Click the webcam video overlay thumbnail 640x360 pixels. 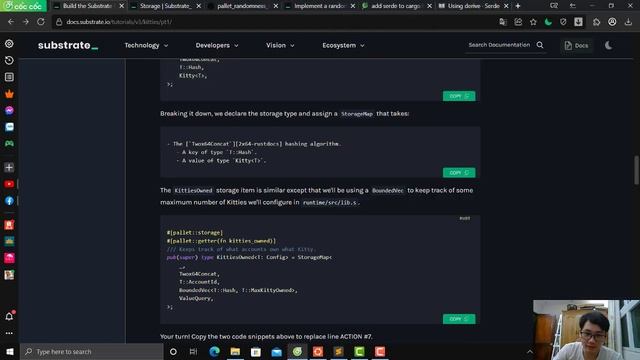(586, 330)
